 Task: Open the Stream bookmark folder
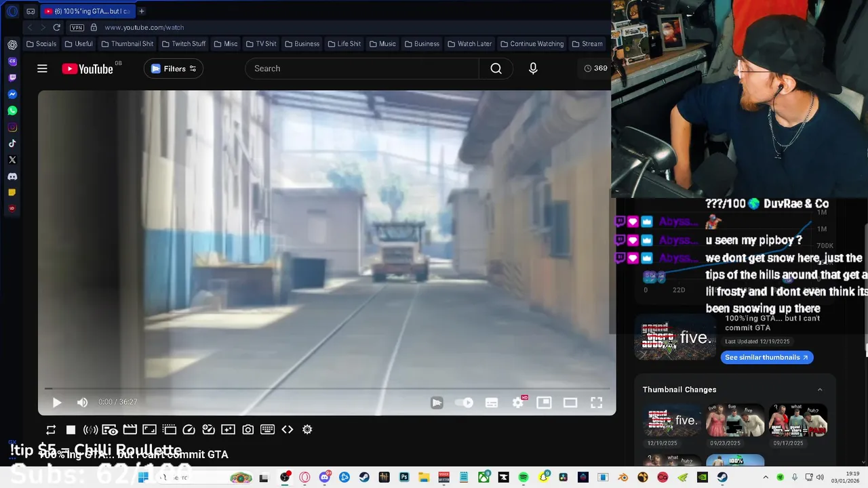coord(587,44)
